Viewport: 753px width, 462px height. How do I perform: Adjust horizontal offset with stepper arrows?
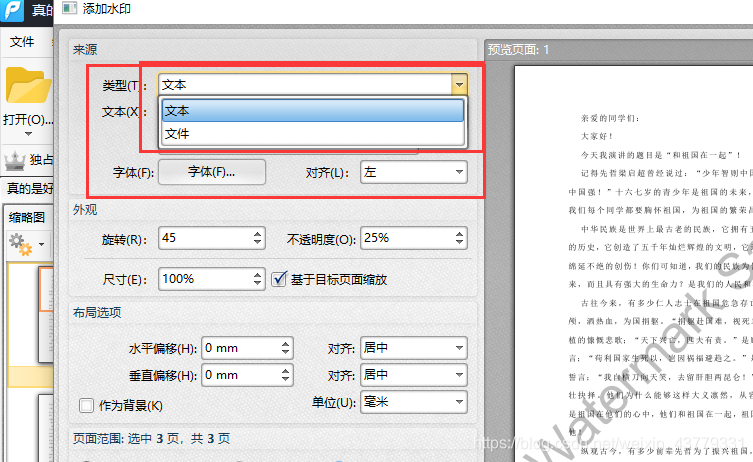tap(286, 348)
